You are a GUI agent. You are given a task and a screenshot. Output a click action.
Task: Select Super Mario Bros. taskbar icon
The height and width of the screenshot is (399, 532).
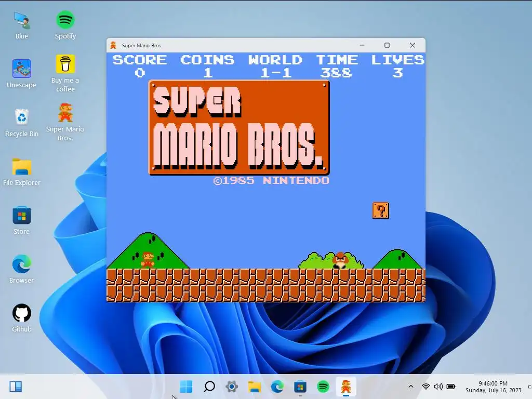coord(345,387)
